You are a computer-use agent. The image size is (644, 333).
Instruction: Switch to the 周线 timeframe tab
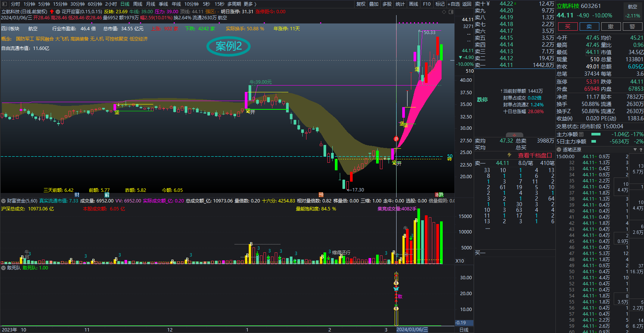click(x=138, y=4)
